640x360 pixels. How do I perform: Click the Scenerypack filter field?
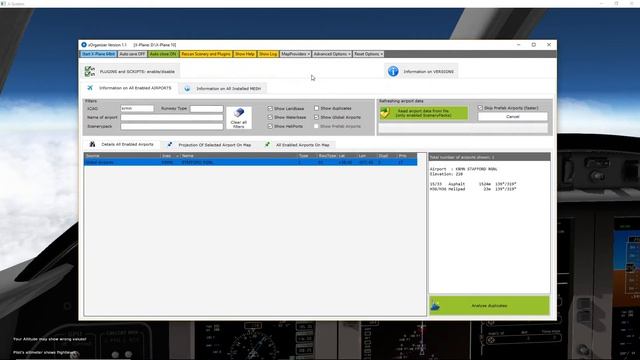point(172,126)
